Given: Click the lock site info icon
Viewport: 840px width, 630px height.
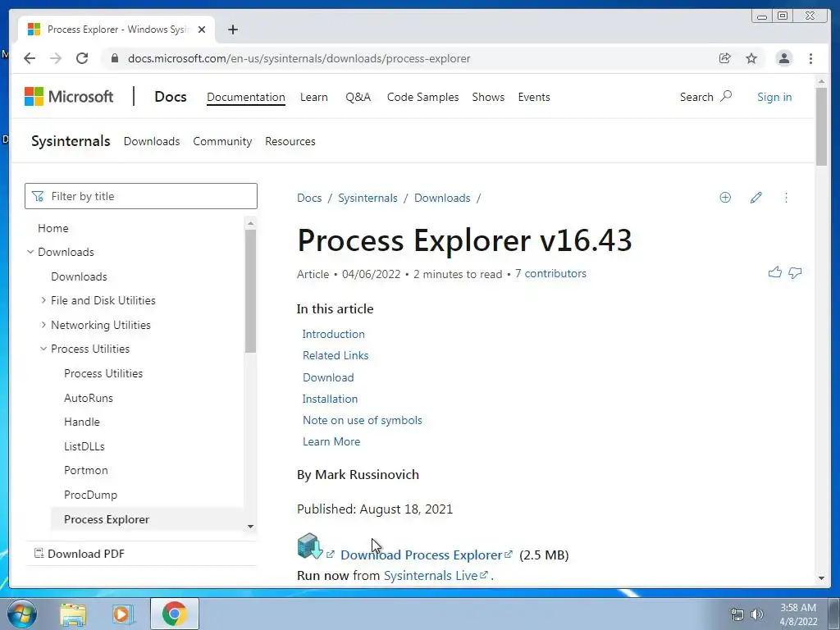Looking at the screenshot, I should point(114,58).
